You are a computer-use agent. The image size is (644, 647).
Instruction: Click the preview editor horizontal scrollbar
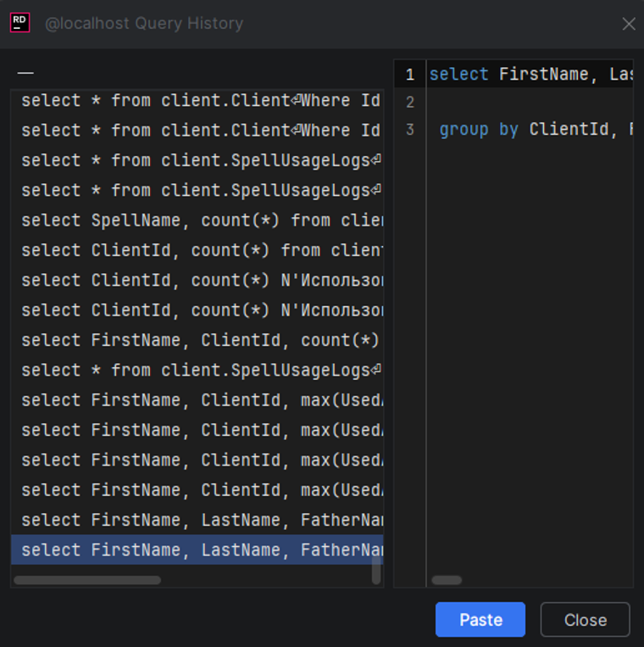pyautogui.click(x=447, y=580)
